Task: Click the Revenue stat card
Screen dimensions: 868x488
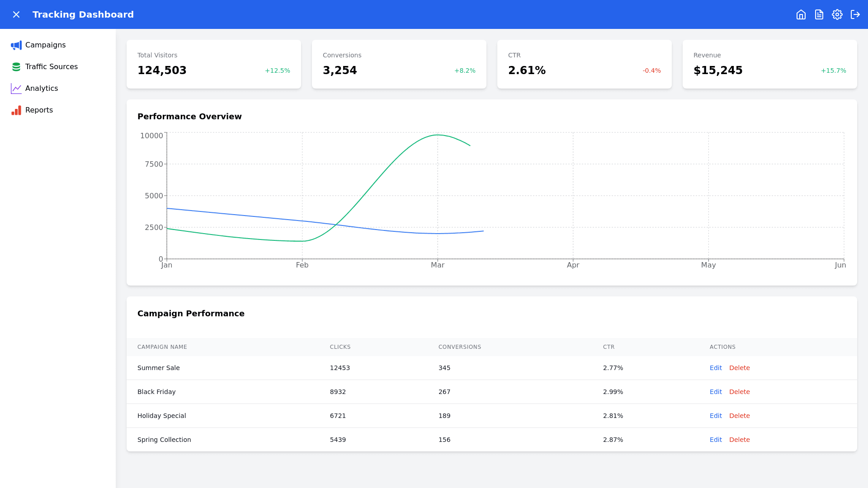Action: tap(769, 64)
